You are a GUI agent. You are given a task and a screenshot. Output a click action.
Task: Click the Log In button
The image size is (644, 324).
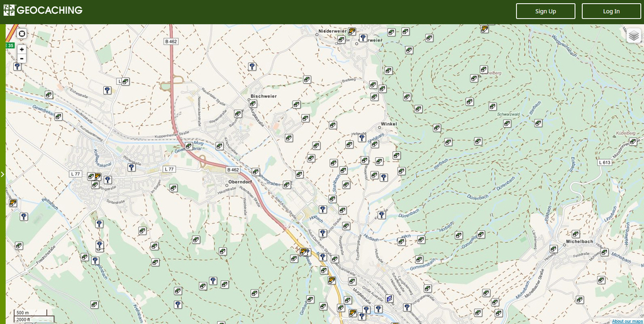[x=611, y=11]
